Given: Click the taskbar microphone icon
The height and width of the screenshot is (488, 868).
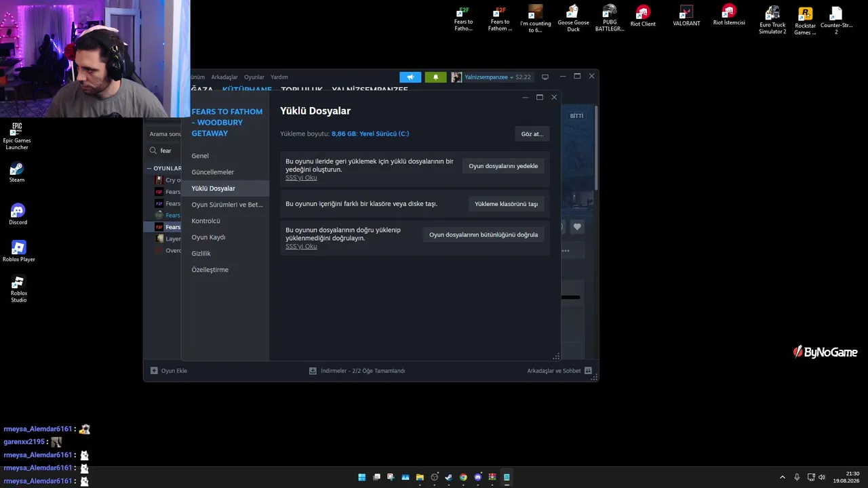Looking at the screenshot, I should (797, 477).
